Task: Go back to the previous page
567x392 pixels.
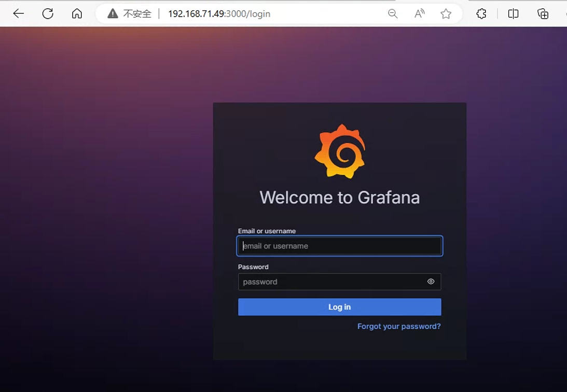Action: pos(19,13)
